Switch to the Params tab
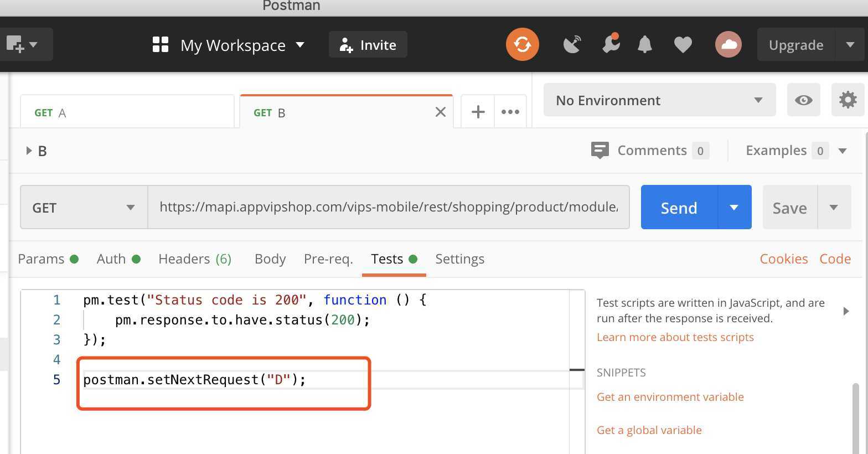 click(48, 259)
